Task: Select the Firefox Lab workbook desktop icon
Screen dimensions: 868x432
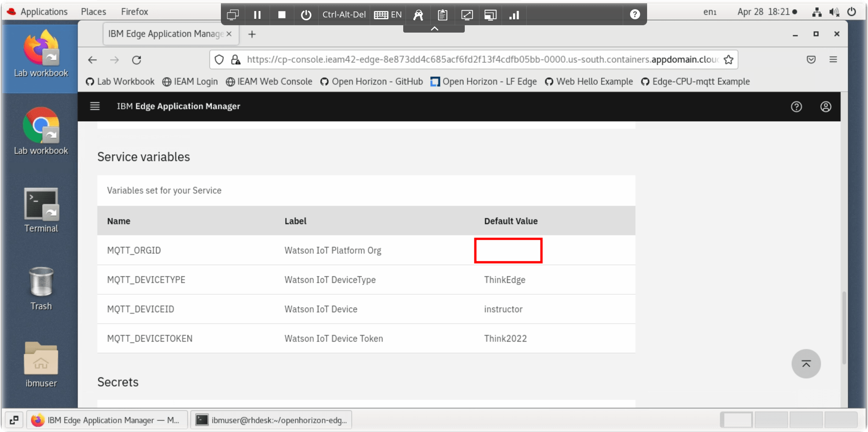Action: (x=41, y=54)
